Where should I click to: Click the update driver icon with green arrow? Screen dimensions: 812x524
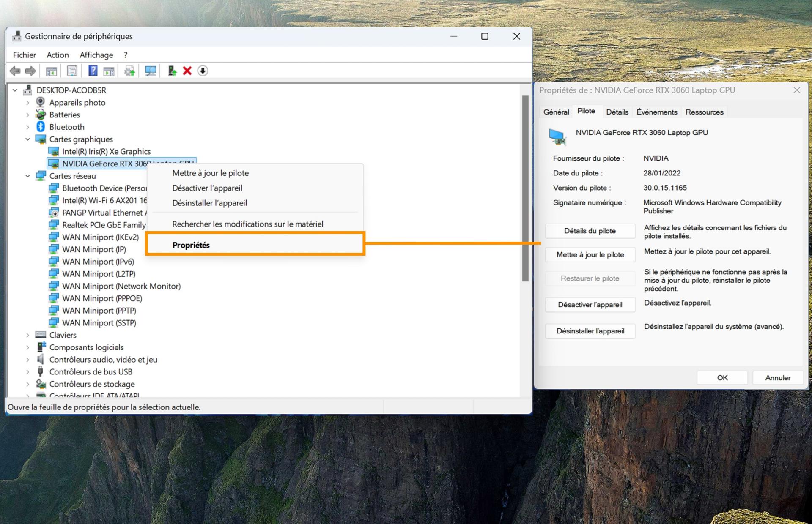click(172, 71)
